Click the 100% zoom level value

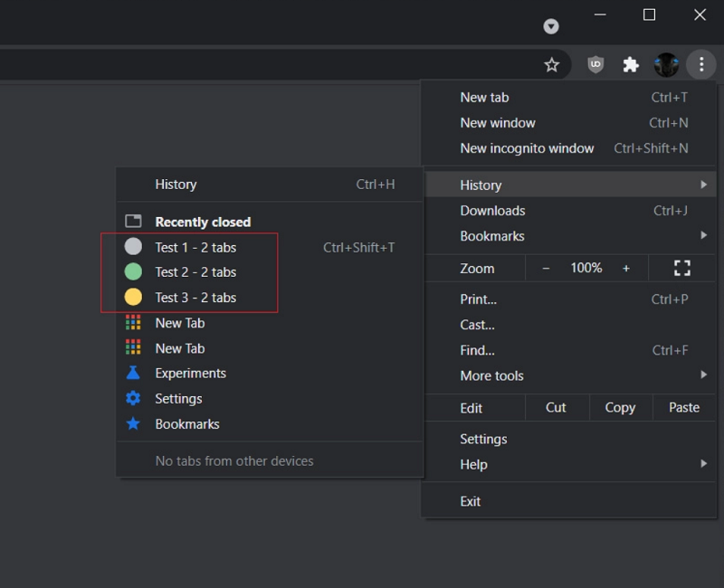click(586, 268)
